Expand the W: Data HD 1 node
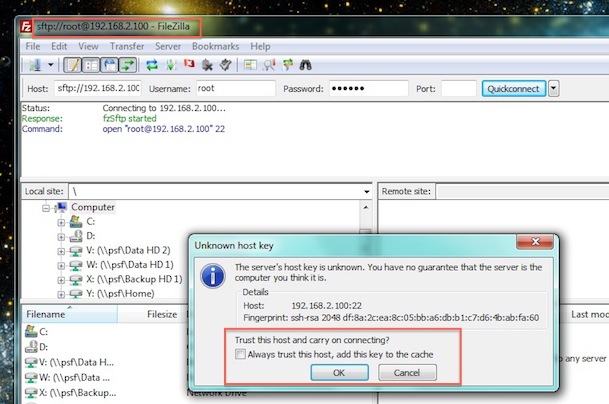Viewport: 609px width, 404px height. (x=61, y=266)
